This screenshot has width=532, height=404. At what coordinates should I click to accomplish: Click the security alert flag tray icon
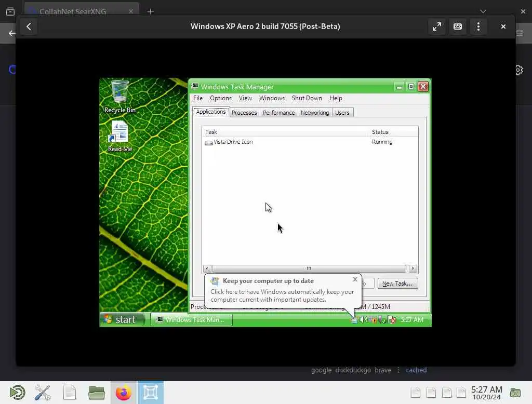coord(392,319)
